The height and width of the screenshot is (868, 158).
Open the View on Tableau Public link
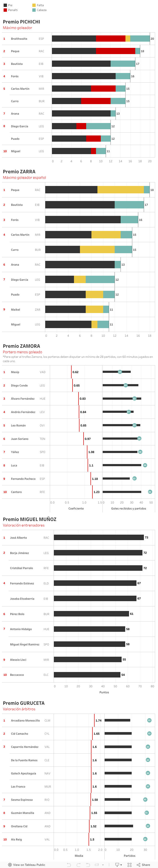29,865
